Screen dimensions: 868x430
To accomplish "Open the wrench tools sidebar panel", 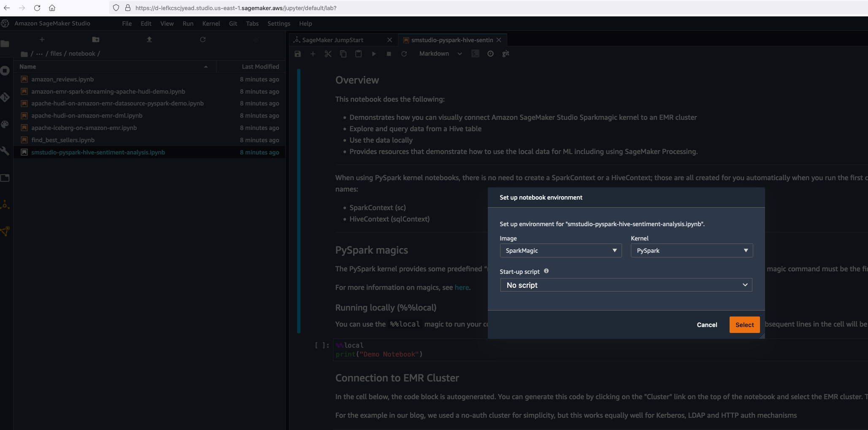I will coord(5,151).
